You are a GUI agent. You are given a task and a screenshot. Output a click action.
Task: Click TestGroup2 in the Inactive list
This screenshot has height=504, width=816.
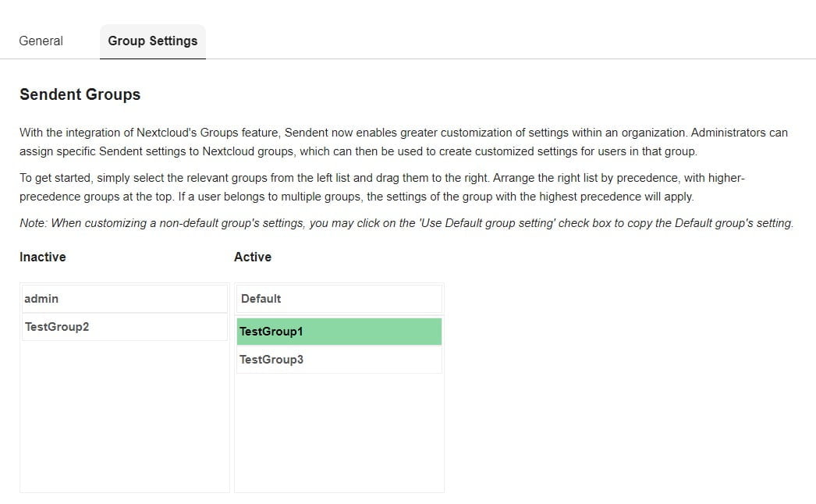click(124, 327)
